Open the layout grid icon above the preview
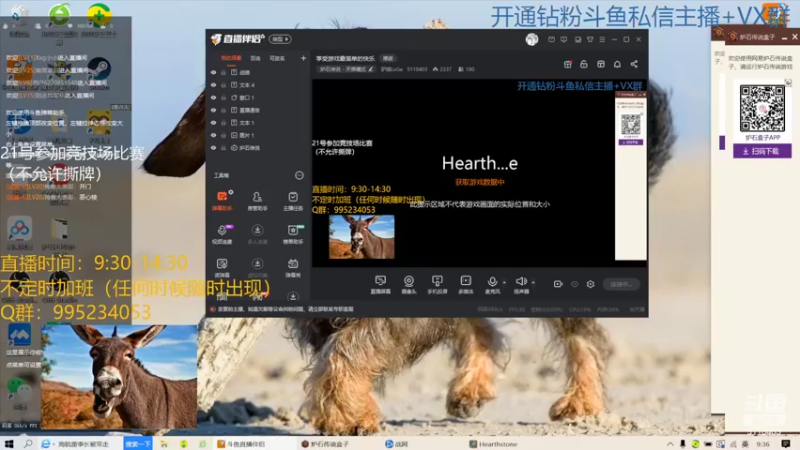 click(601, 64)
